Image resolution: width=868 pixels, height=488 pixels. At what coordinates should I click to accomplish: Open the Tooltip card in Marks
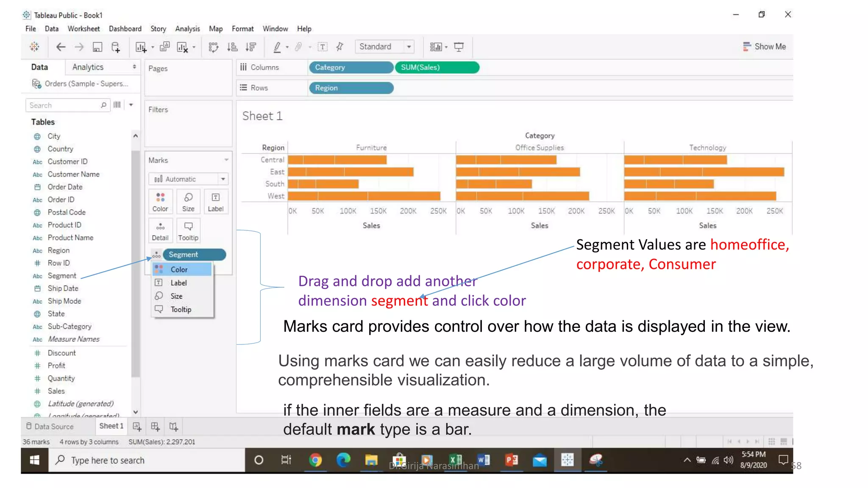pyautogui.click(x=188, y=231)
